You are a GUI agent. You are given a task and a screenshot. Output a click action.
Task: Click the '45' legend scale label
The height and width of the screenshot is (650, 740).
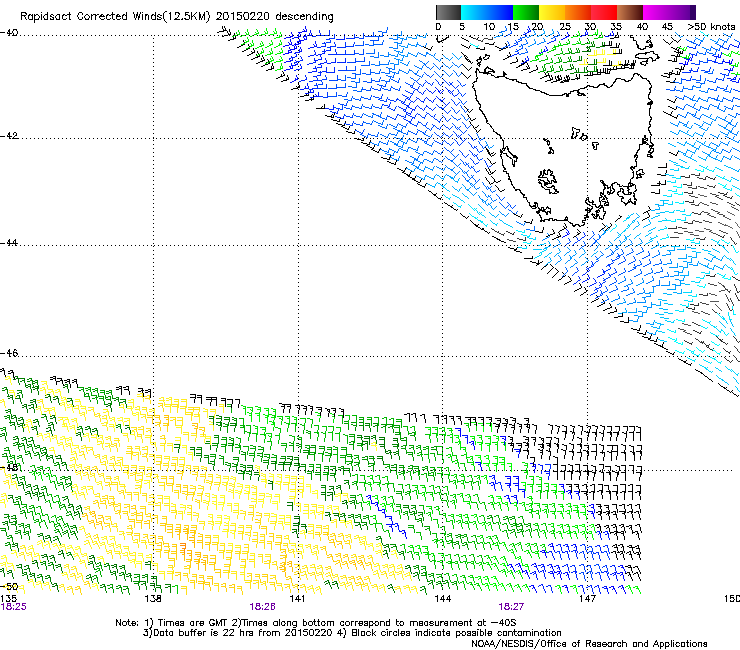click(667, 27)
